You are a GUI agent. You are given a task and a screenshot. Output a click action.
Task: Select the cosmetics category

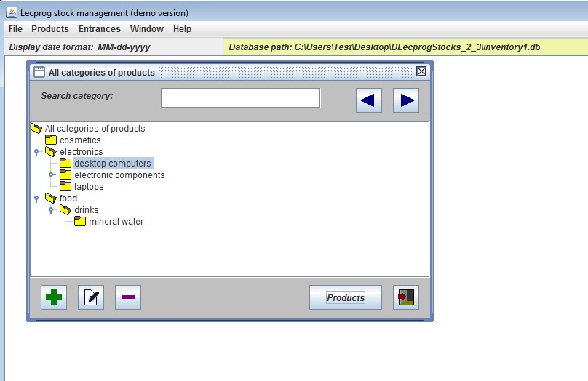click(x=80, y=140)
